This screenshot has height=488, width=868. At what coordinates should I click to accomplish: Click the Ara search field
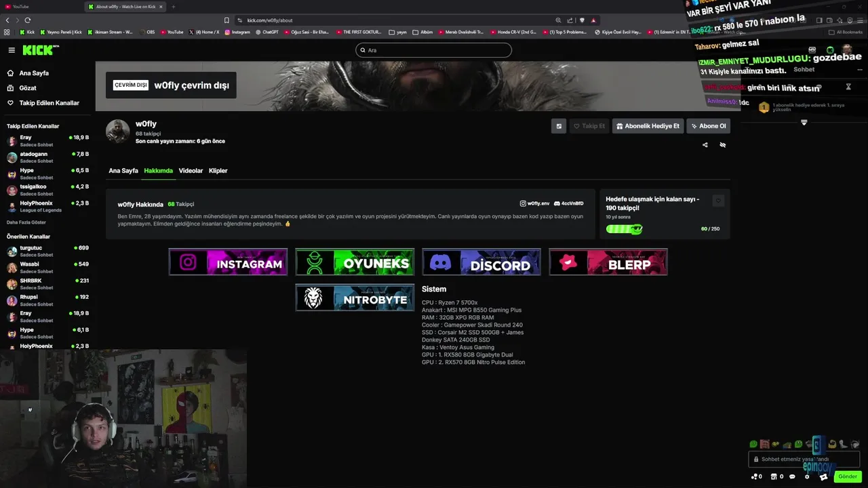click(433, 50)
